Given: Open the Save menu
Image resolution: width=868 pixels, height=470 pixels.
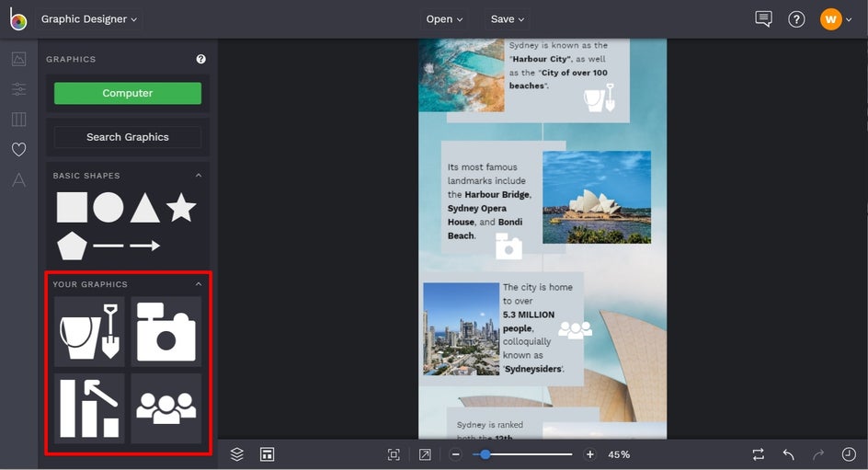Looking at the screenshot, I should [507, 18].
